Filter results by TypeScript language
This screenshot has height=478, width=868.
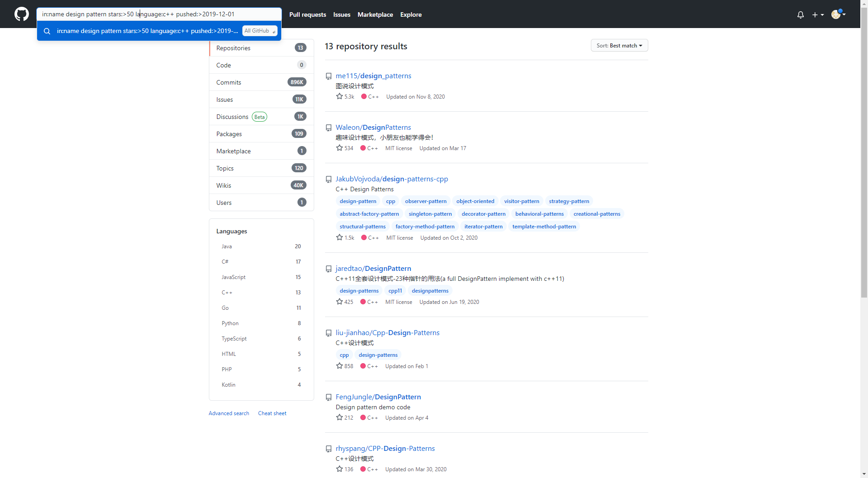pyautogui.click(x=261, y=339)
